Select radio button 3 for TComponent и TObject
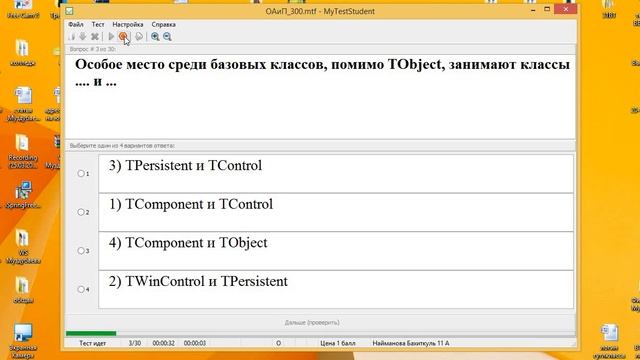Screen dimensions: 640x360 (81, 251)
